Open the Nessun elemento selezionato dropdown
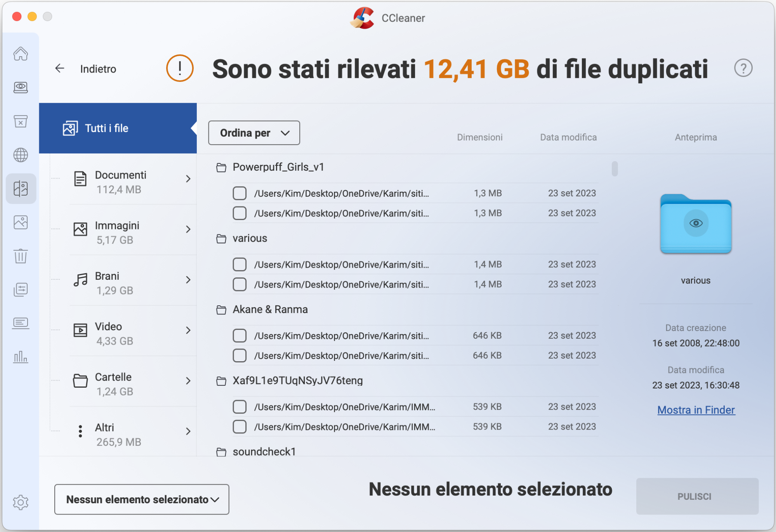 142,499
